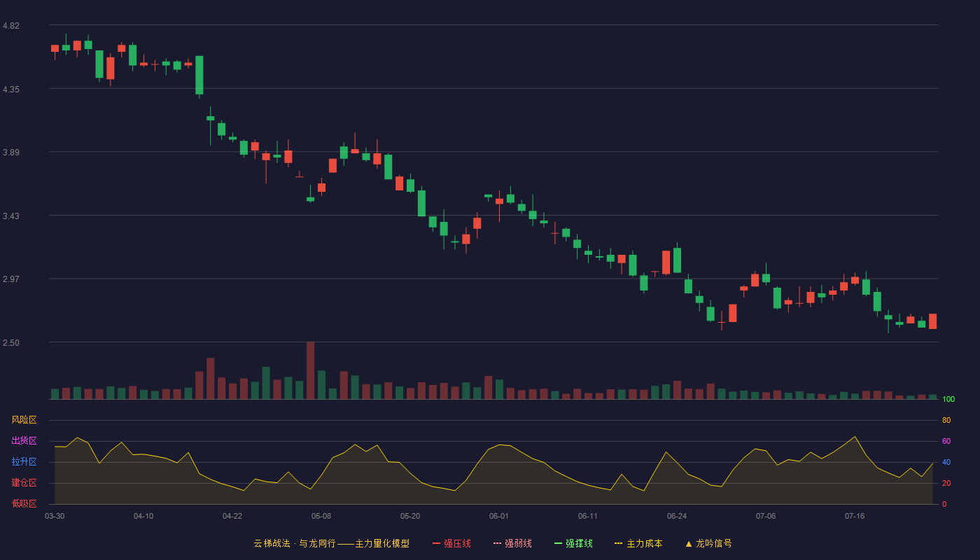This screenshot has width=980, height=560.
Task: Toggle the 强压线 legend series
Action: [451, 543]
